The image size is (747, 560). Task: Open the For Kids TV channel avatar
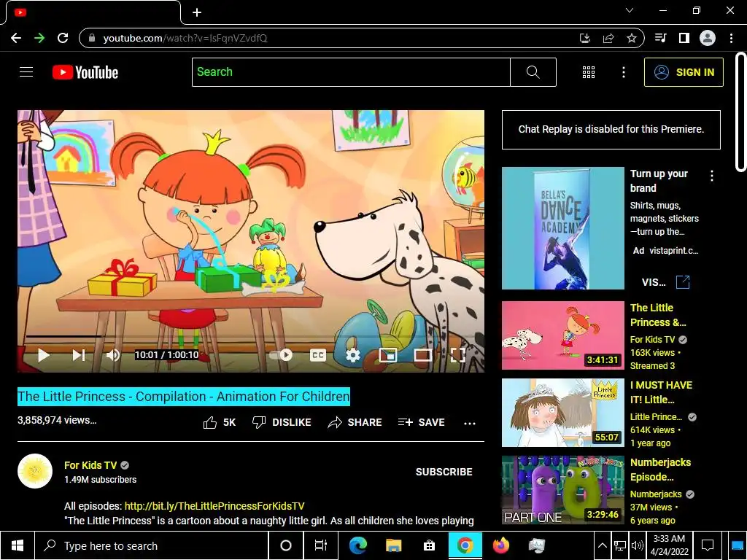[x=35, y=472]
